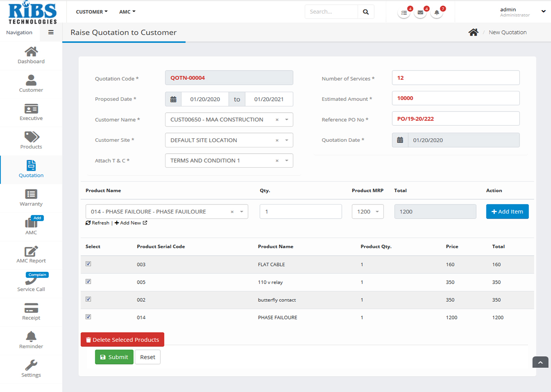
Task: Open the Product MRP dropdown
Action: coord(367,212)
